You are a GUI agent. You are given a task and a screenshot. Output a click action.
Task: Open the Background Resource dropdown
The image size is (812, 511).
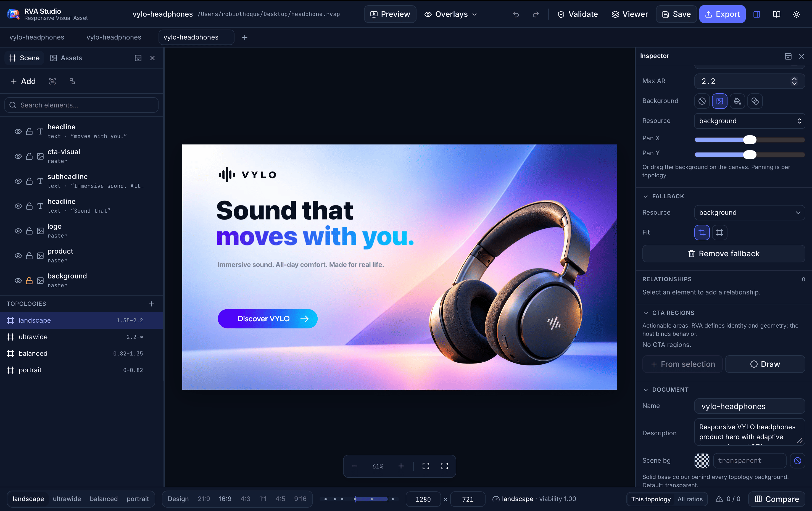[x=749, y=121]
